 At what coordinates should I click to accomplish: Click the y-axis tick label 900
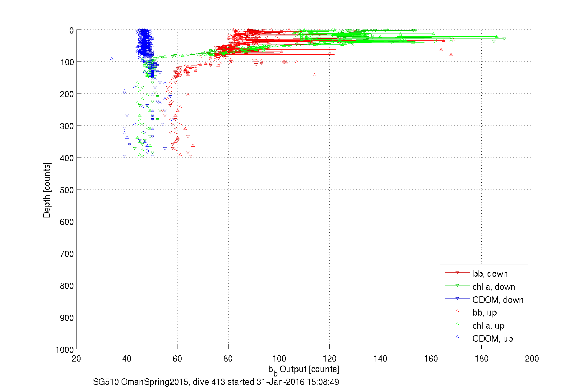click(67, 318)
